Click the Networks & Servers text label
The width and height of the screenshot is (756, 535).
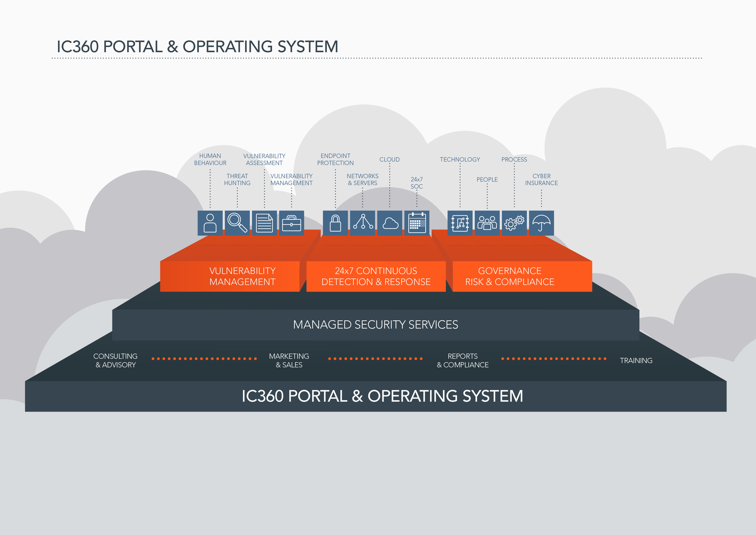tap(363, 179)
